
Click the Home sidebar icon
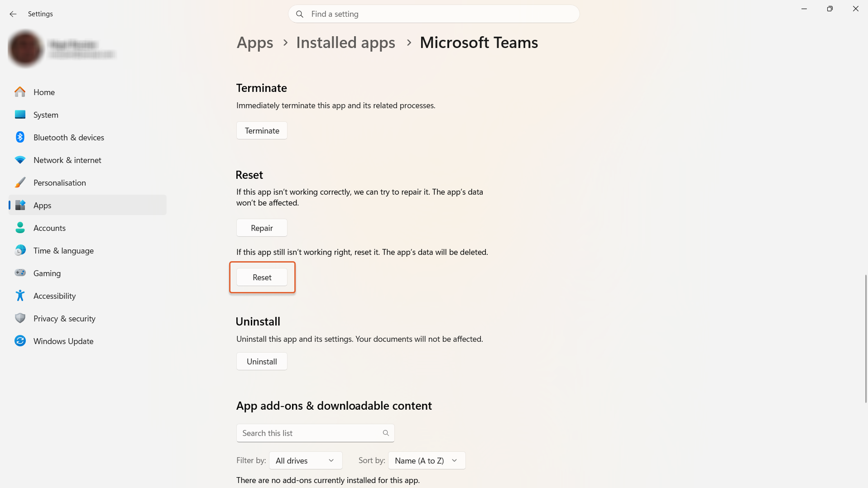20,92
